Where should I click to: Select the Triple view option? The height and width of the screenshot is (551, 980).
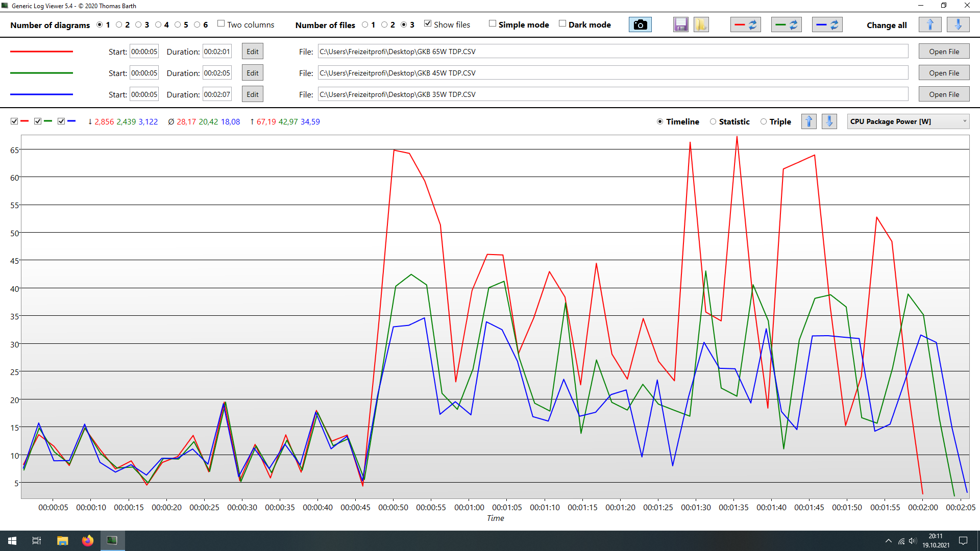764,121
